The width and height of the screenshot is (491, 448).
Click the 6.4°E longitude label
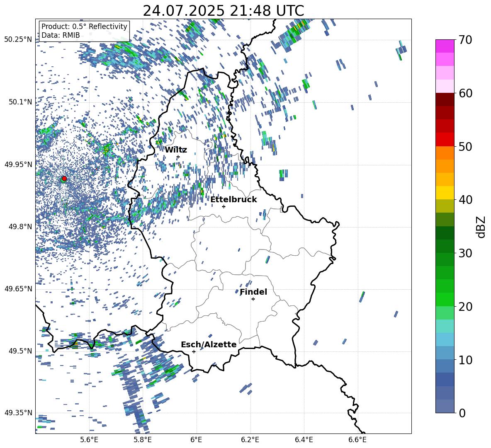click(304, 440)
